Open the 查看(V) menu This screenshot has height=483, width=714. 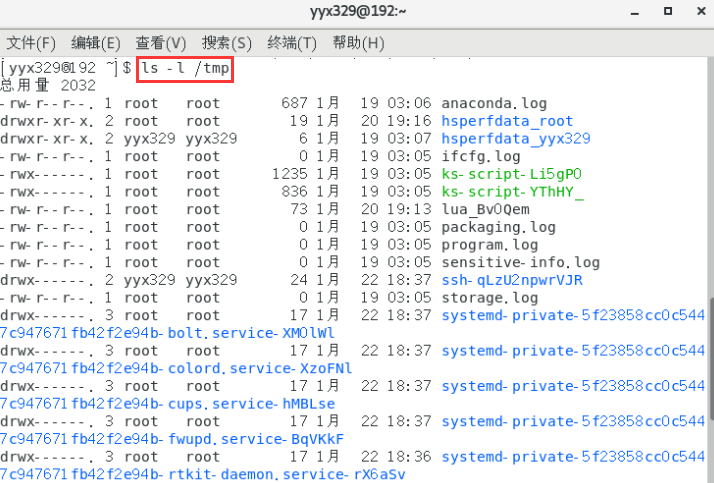161,43
